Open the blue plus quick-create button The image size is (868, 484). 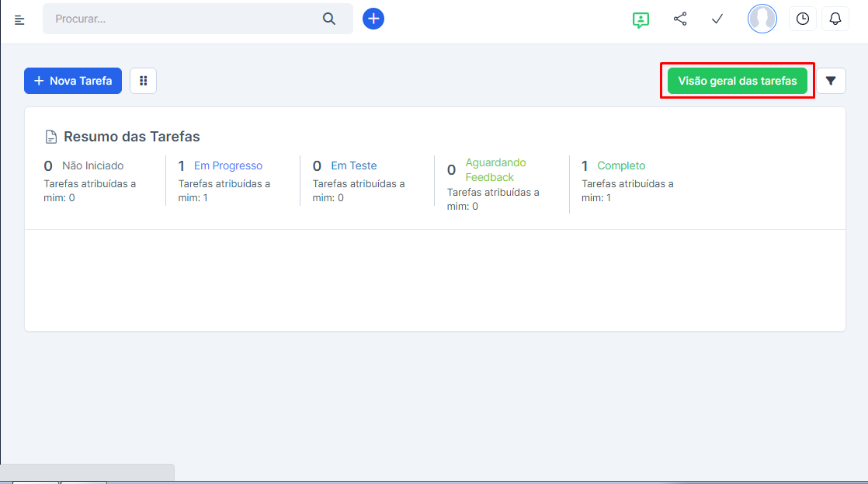pyautogui.click(x=373, y=19)
